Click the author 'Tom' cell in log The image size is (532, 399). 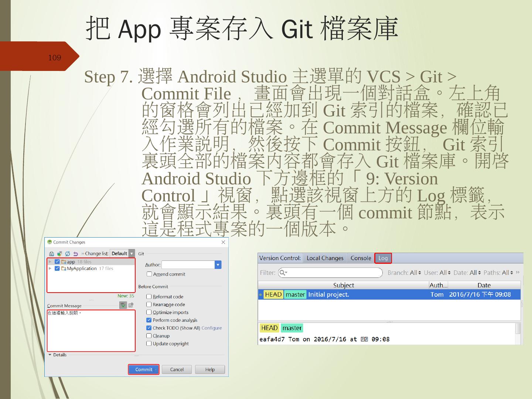(x=437, y=294)
